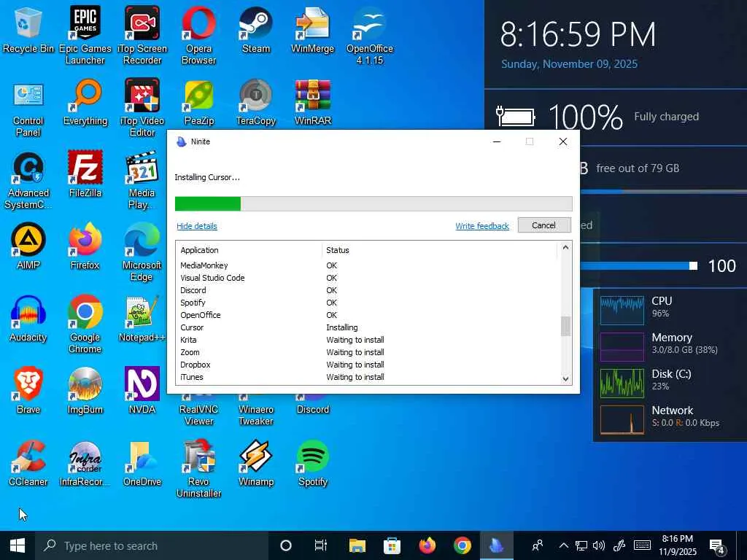Viewport: 747px width, 560px height.
Task: Click the brightness slider handle at 100
Action: (694, 265)
